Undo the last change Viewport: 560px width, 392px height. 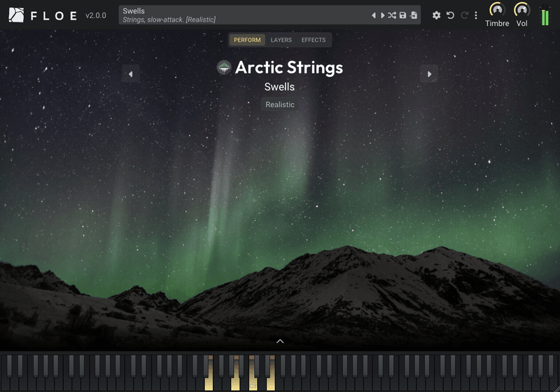pos(450,15)
